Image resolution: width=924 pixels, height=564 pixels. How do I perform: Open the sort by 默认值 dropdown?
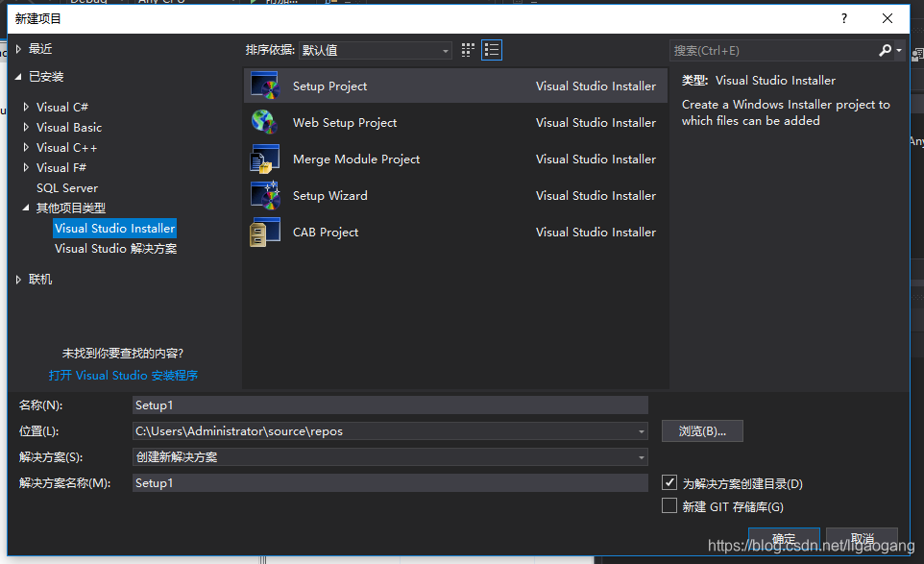tap(376, 51)
